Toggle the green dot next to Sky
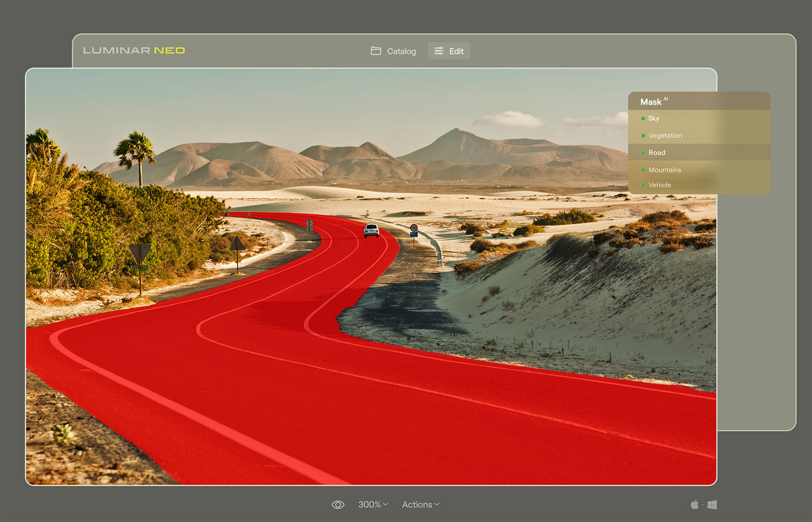The width and height of the screenshot is (812, 522). (643, 118)
